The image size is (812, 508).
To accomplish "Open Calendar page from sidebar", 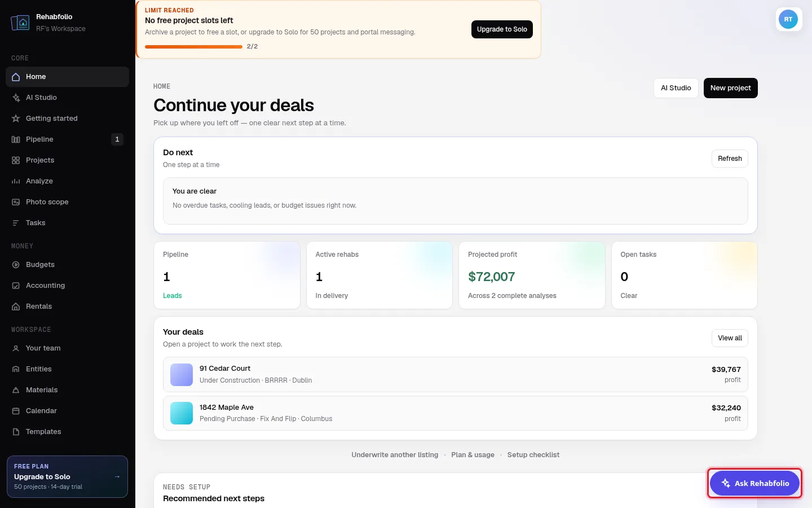I will pyautogui.click(x=67, y=411).
